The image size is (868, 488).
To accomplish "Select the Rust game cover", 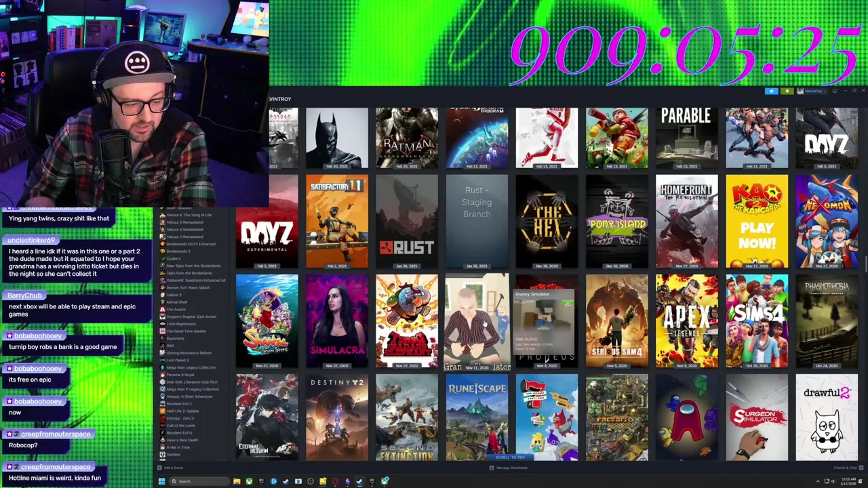I will click(407, 221).
